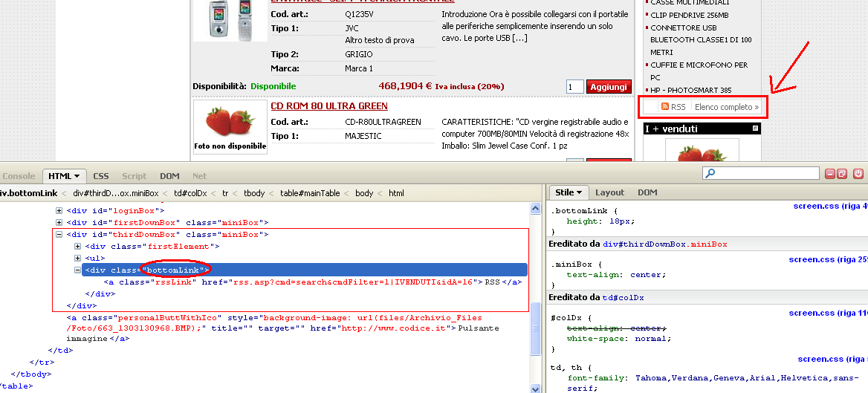Click the RSS feed icon beside RSS
Screen dimensions: 868x393
coord(665,107)
